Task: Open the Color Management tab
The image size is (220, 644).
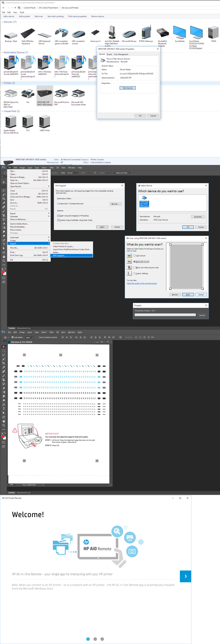Action: point(121,55)
